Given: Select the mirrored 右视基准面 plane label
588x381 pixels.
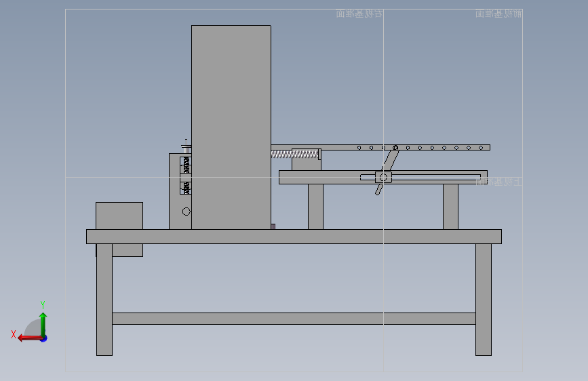Looking at the screenshot, I should (359, 14).
